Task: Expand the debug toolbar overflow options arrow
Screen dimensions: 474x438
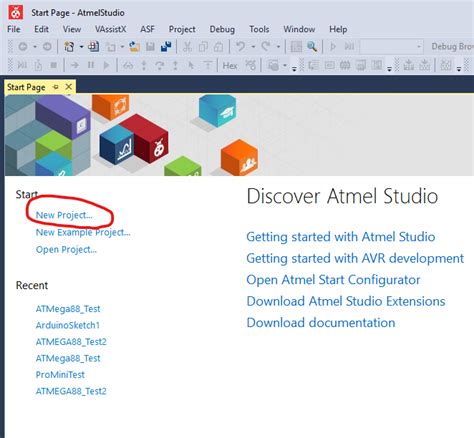Action: [x=294, y=69]
